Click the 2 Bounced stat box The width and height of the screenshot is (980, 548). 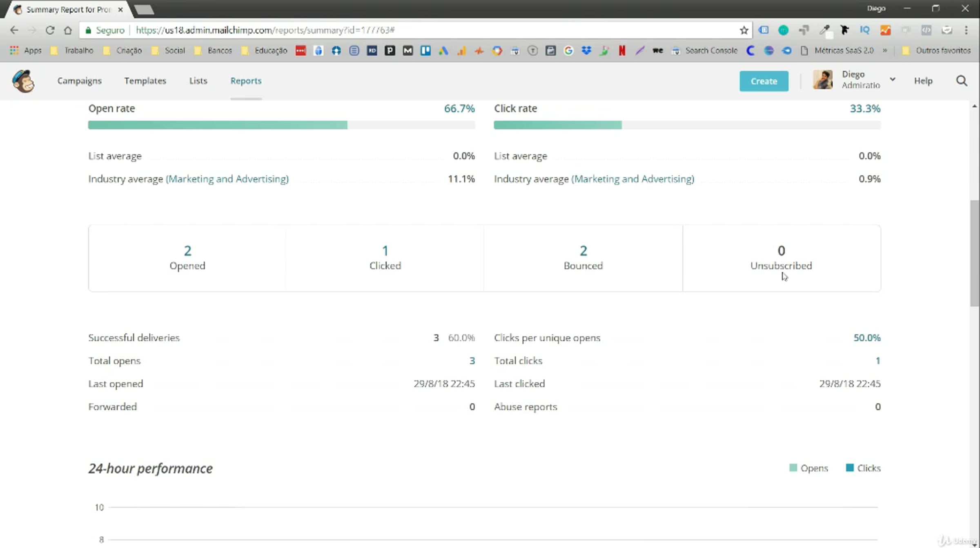point(583,258)
